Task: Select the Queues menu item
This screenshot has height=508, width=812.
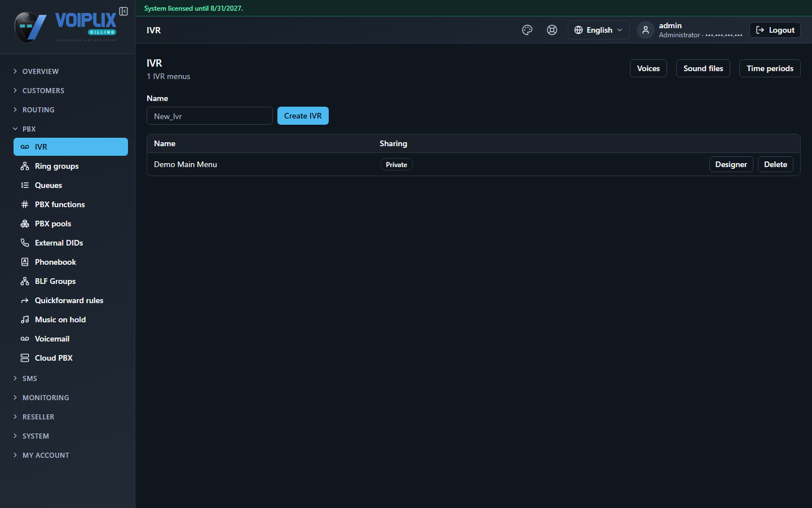Action: [70, 185]
